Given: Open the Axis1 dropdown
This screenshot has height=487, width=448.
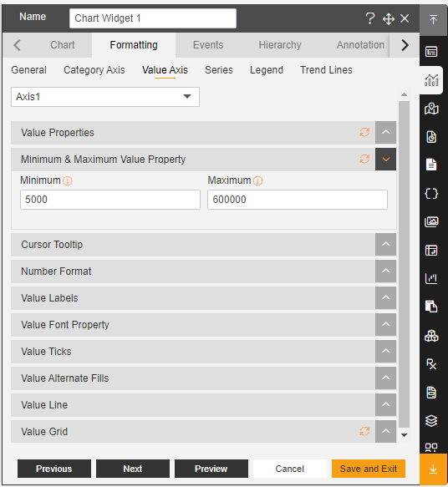Looking at the screenshot, I should click(x=105, y=97).
